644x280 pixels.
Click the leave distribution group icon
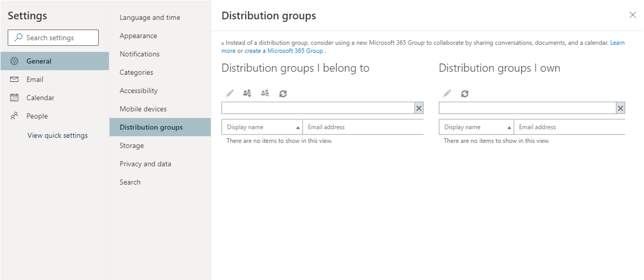265,94
